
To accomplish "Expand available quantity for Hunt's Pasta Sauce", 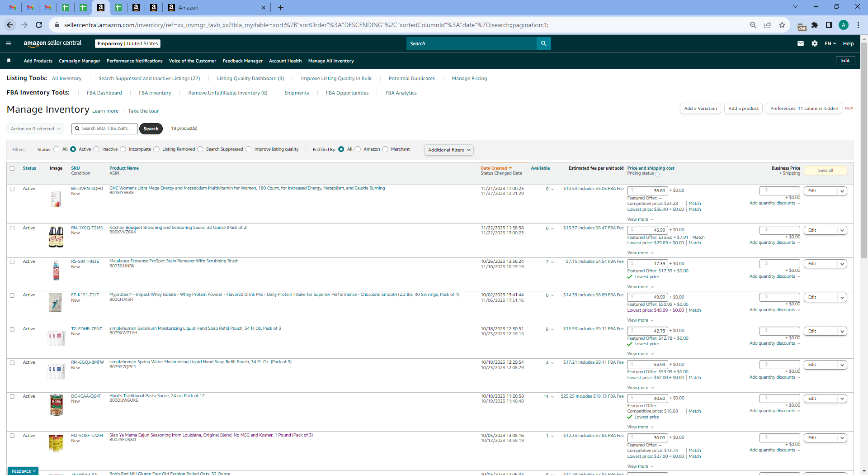I will [552, 397].
